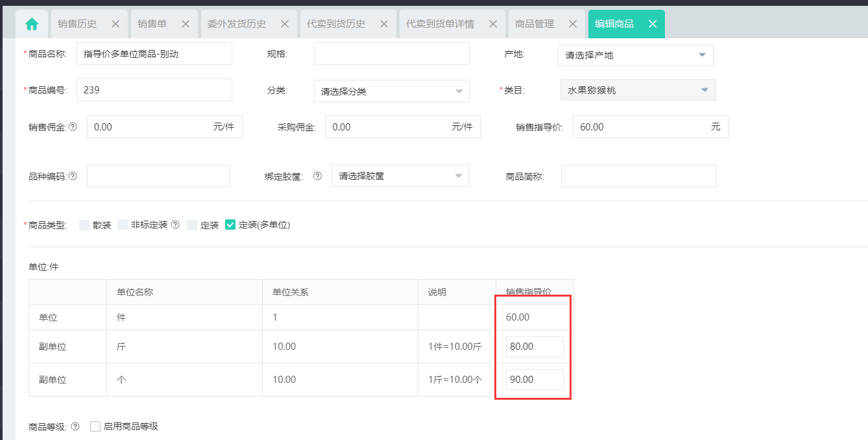
Task: Click the 品种编码 input field
Action: tap(158, 176)
